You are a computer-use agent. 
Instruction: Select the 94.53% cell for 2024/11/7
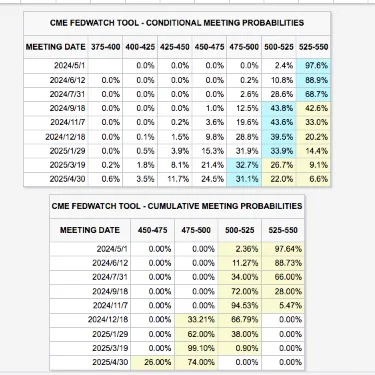point(240,305)
